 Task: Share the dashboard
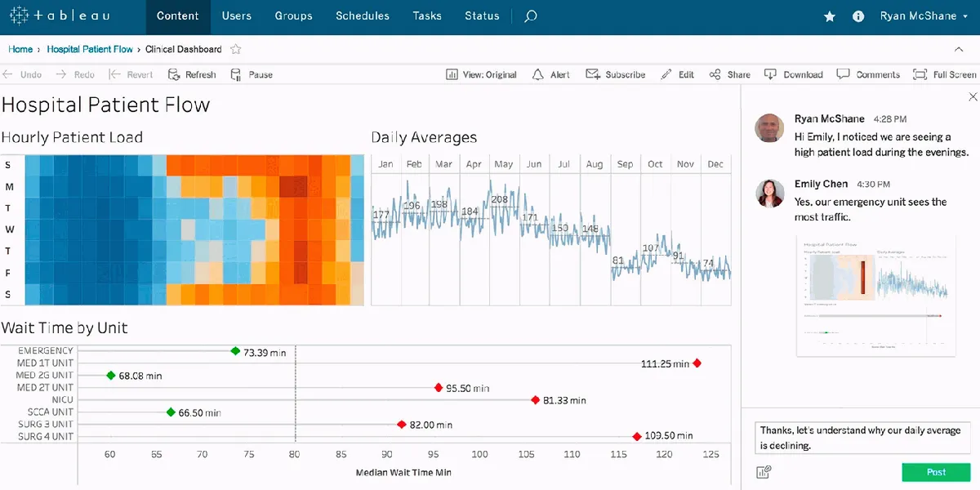click(x=729, y=74)
